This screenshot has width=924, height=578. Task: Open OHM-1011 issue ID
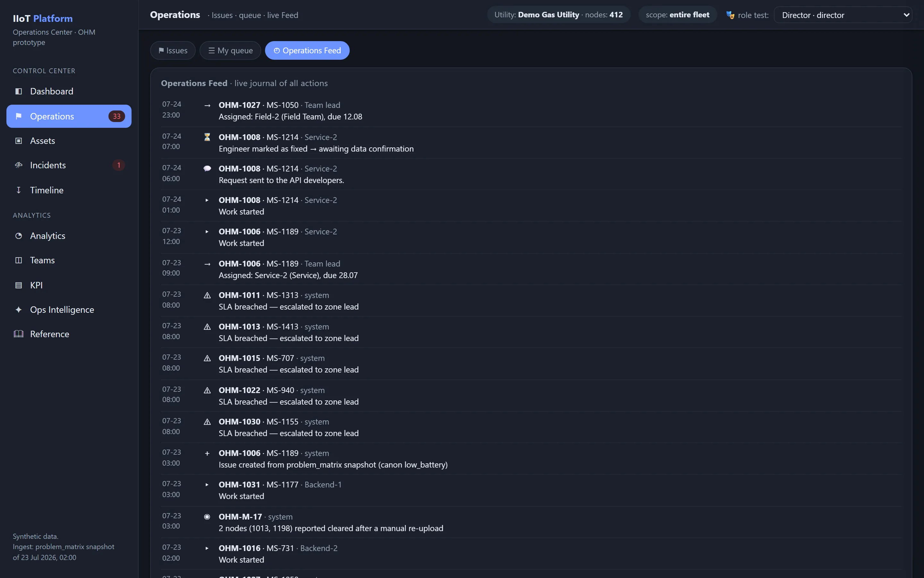[x=239, y=295]
